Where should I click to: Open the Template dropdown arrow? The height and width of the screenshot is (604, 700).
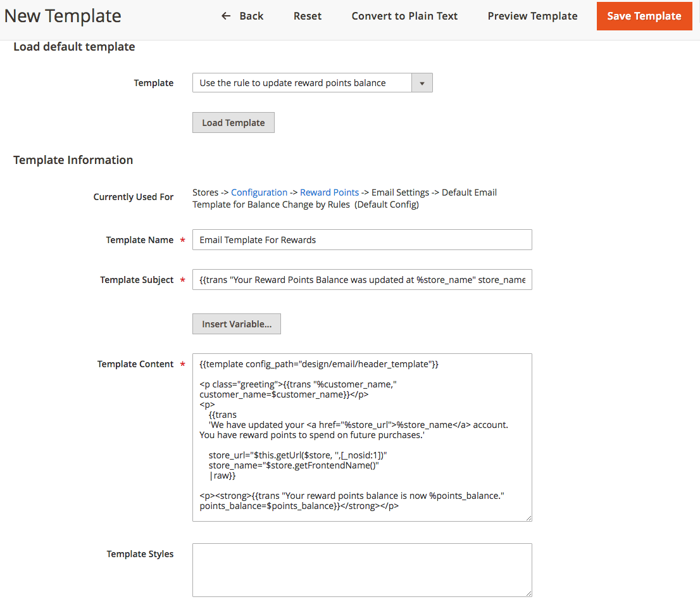[x=422, y=83]
